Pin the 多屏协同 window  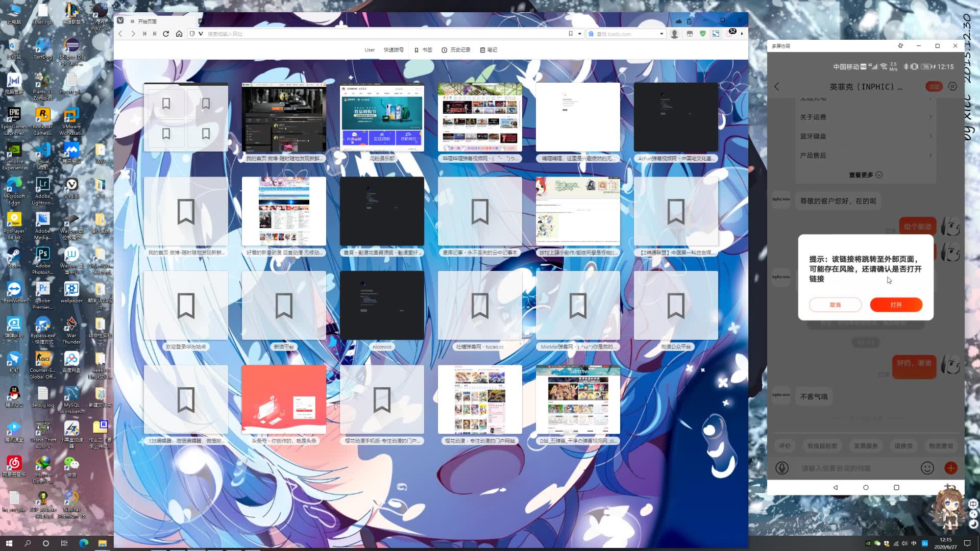(x=900, y=46)
